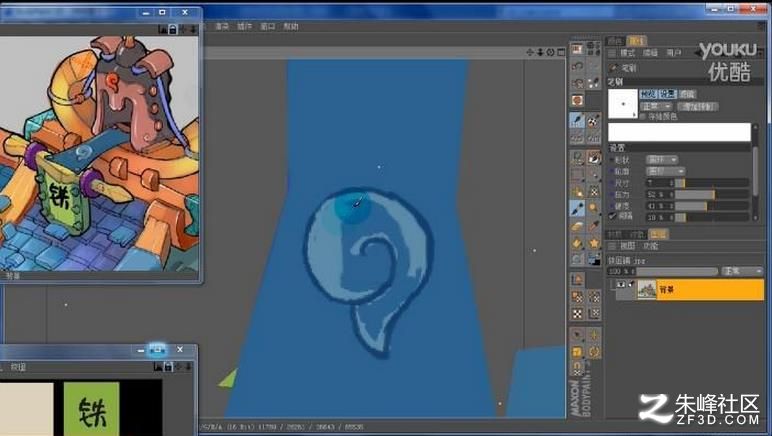Switch to the 颜色 tab
This screenshot has height=436, width=772.
point(615,41)
